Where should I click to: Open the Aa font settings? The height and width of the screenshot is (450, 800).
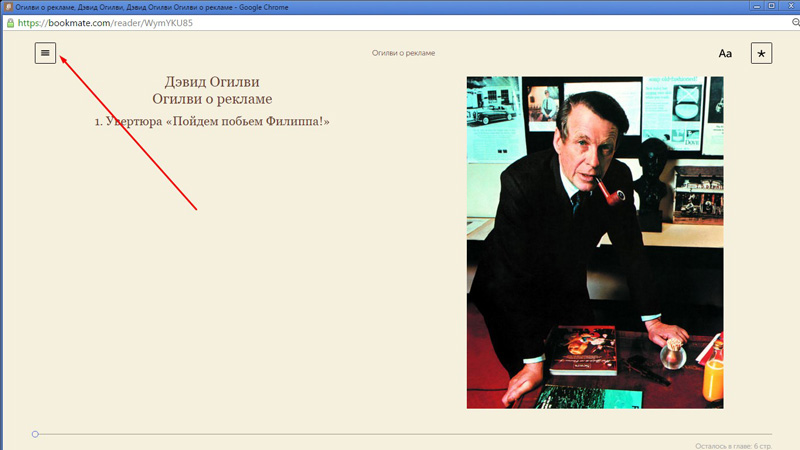(x=725, y=54)
